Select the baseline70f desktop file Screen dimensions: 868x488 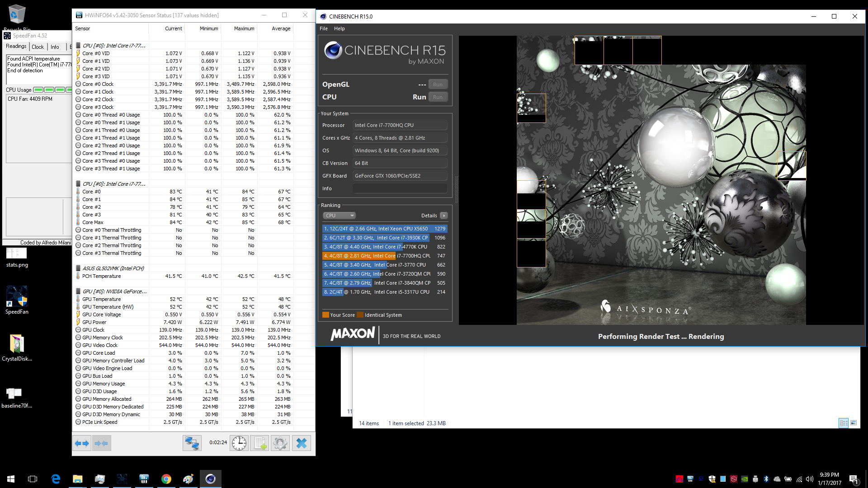[x=17, y=398]
